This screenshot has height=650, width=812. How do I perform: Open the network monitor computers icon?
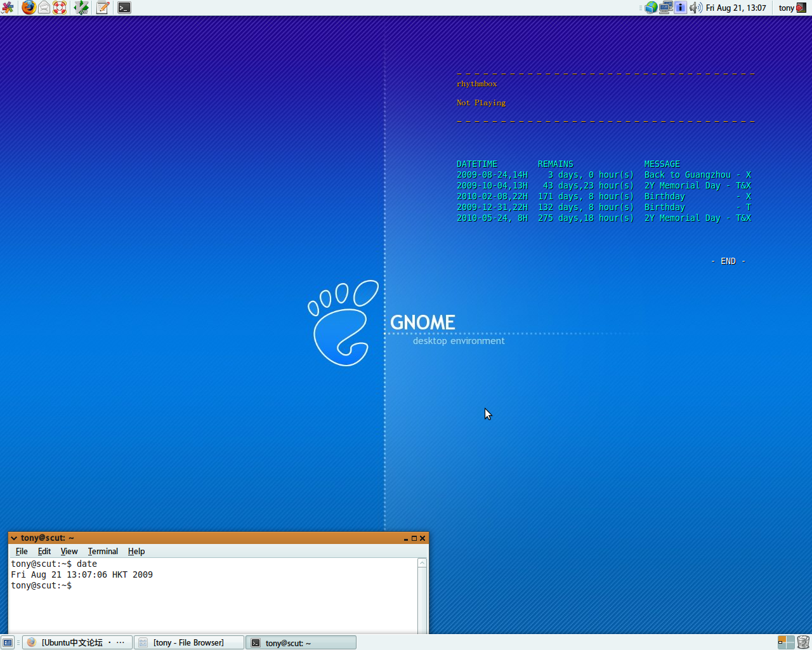pos(665,8)
